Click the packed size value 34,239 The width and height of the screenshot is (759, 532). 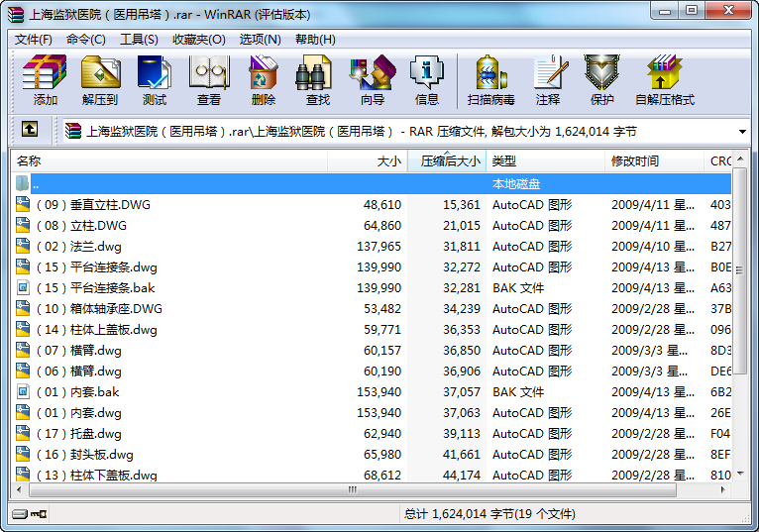click(x=462, y=309)
